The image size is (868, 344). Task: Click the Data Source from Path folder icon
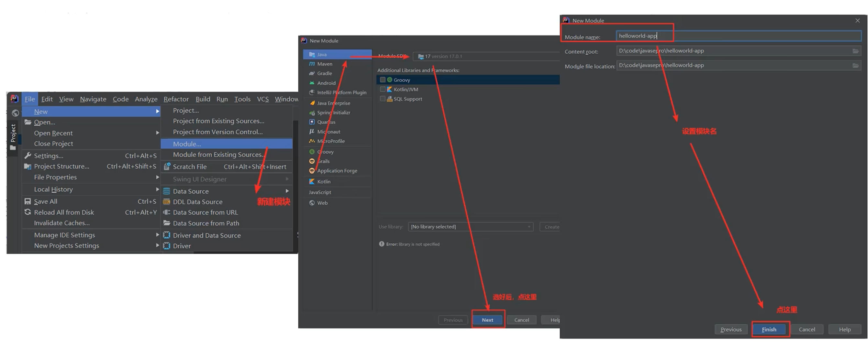point(166,223)
